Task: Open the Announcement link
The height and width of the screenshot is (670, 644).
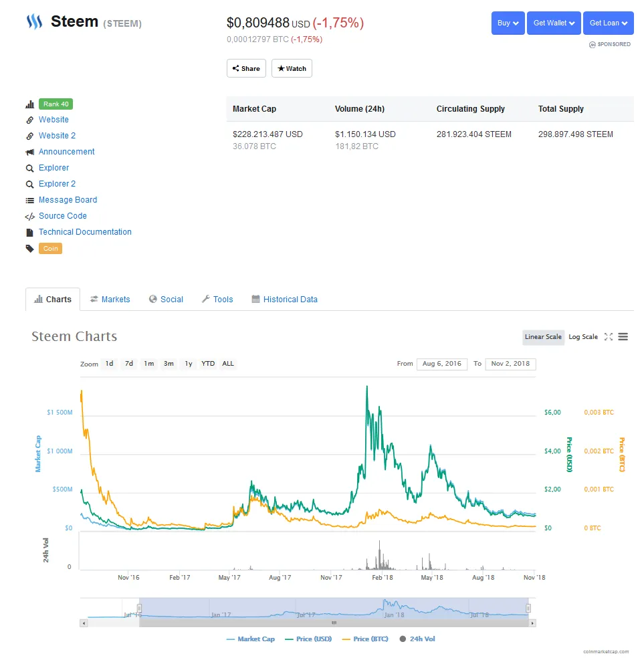Action: [67, 152]
